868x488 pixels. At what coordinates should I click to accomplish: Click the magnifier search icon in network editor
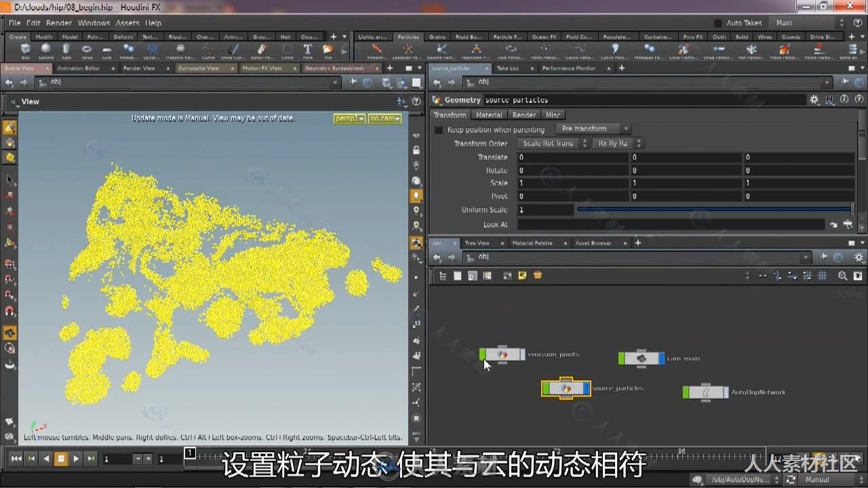point(843,276)
